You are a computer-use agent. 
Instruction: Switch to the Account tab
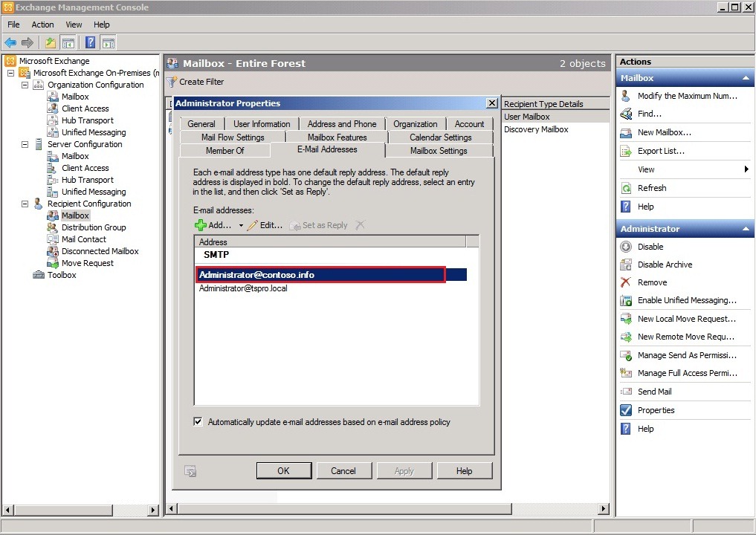tap(469, 124)
